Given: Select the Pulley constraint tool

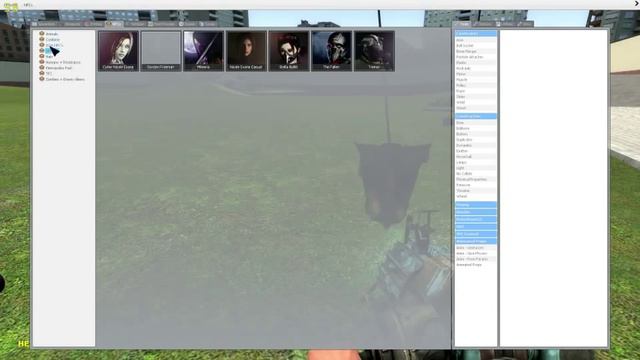Looking at the screenshot, I should (476, 86).
